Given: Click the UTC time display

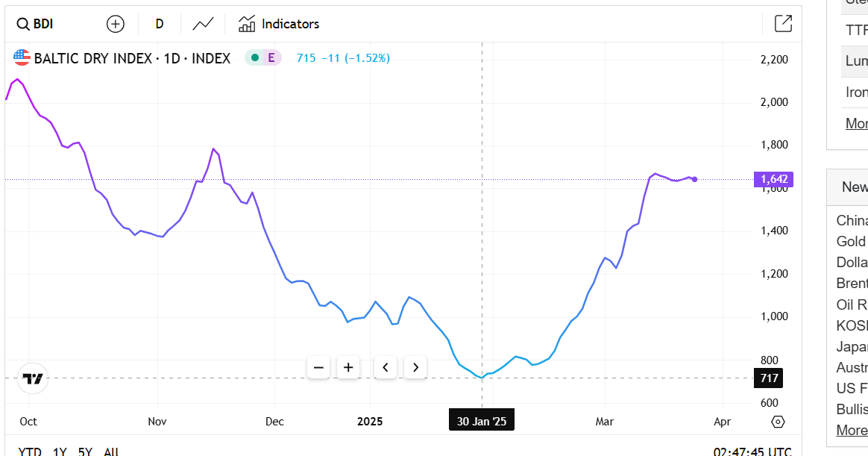Looking at the screenshot, I should click(752, 452).
